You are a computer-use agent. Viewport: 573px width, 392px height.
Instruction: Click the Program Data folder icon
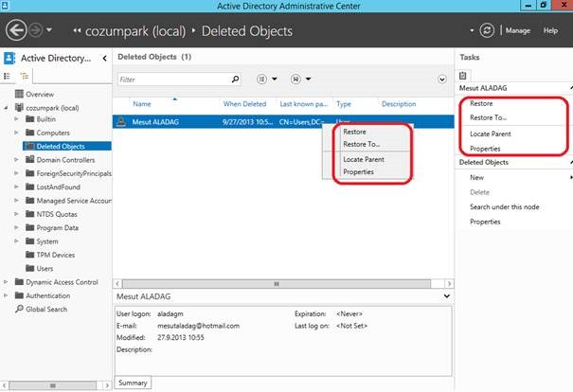coord(30,227)
